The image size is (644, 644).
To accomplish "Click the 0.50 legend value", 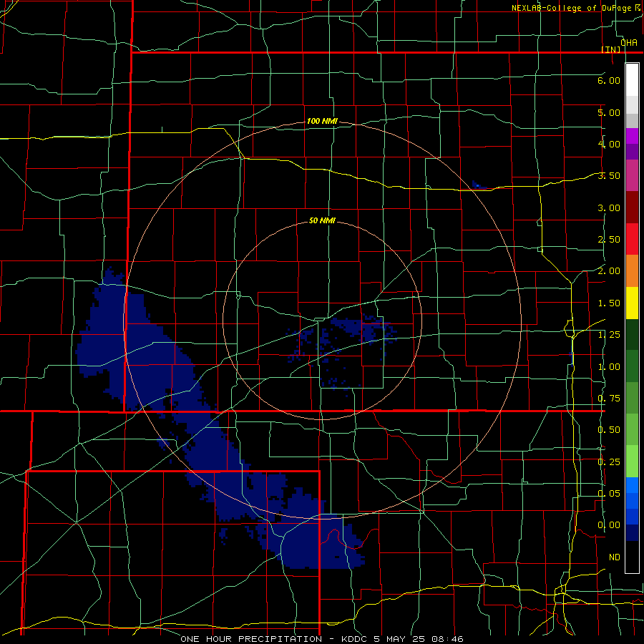I will [x=609, y=430].
